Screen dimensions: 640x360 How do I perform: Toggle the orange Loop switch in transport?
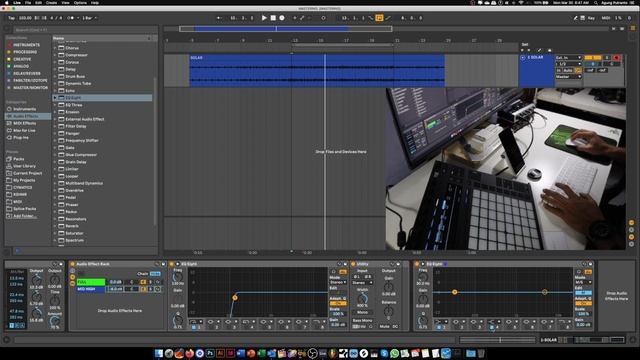[379, 18]
